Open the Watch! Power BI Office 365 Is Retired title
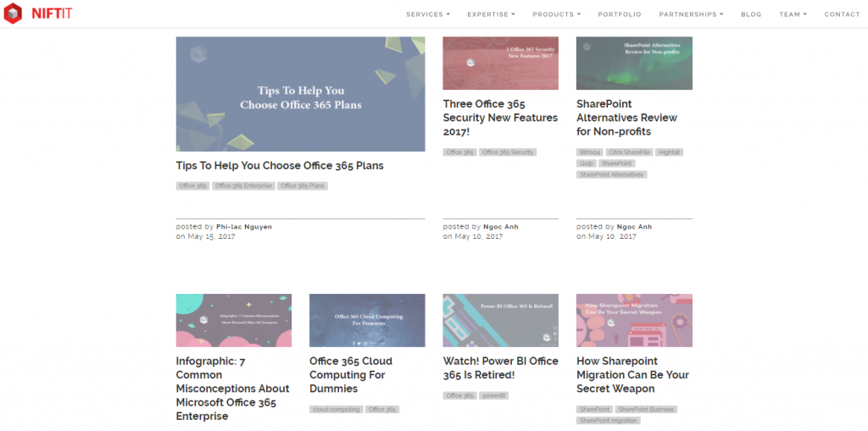Screen dimensions: 868x431 500,368
